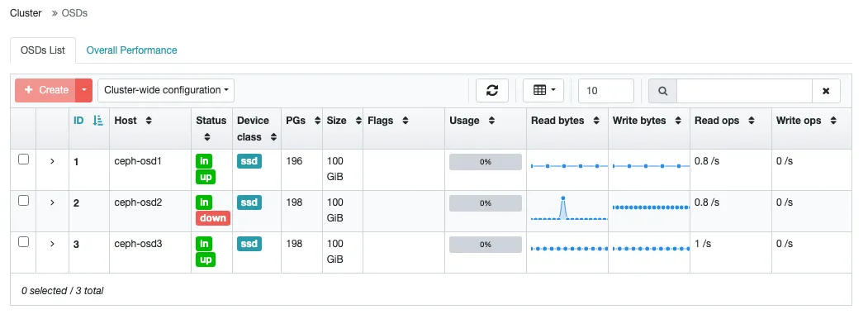Screen dimensions: 868x319
Task: Open the column visibility grid dropdown
Action: coord(543,90)
